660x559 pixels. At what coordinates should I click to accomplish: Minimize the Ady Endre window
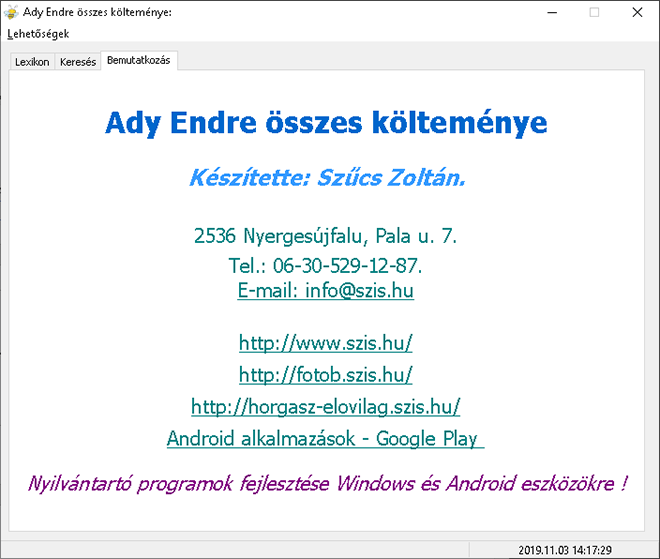(x=552, y=13)
